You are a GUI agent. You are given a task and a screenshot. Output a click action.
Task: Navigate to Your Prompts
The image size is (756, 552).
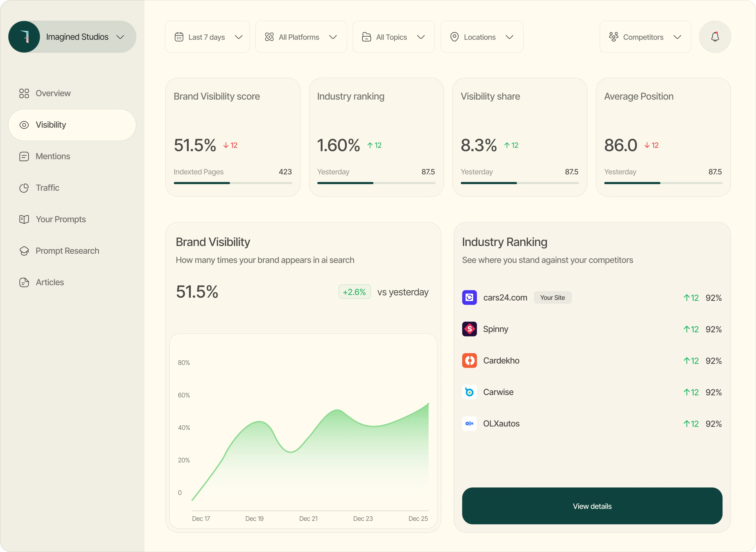point(60,219)
